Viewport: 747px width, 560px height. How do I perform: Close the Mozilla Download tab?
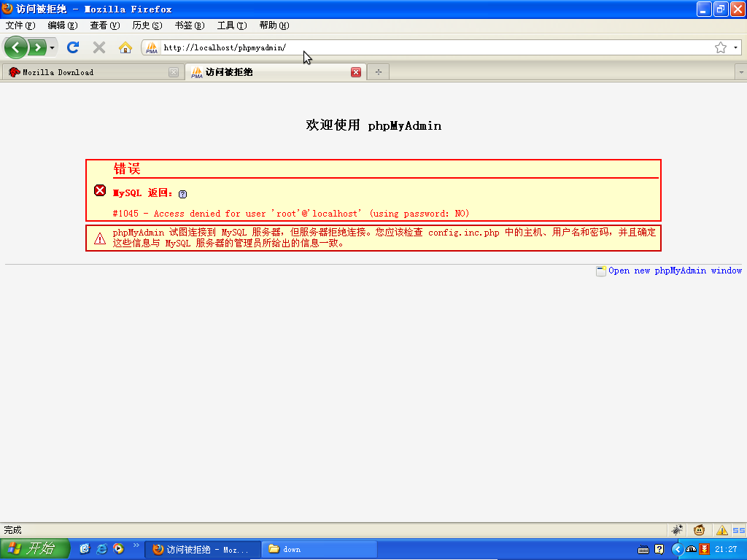click(x=174, y=72)
